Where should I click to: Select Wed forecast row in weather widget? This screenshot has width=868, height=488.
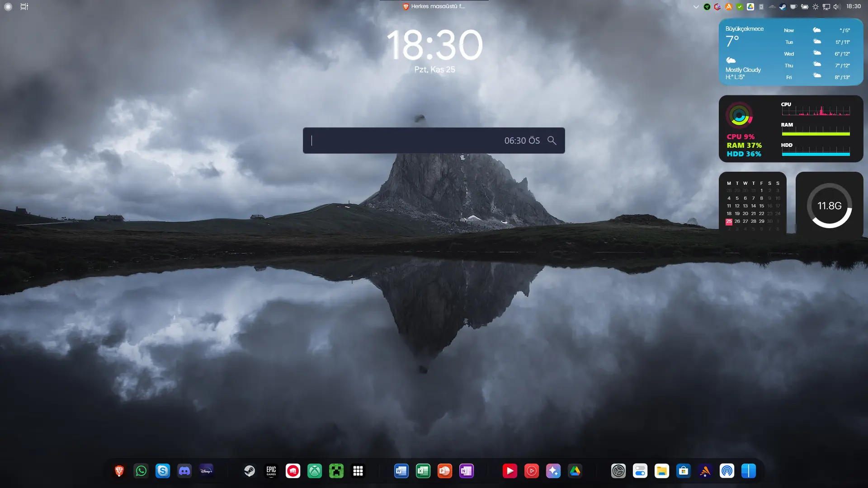(x=817, y=54)
